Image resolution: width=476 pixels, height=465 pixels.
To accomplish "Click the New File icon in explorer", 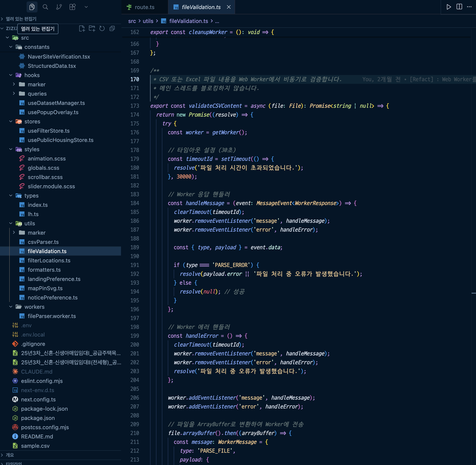I will coord(82,29).
